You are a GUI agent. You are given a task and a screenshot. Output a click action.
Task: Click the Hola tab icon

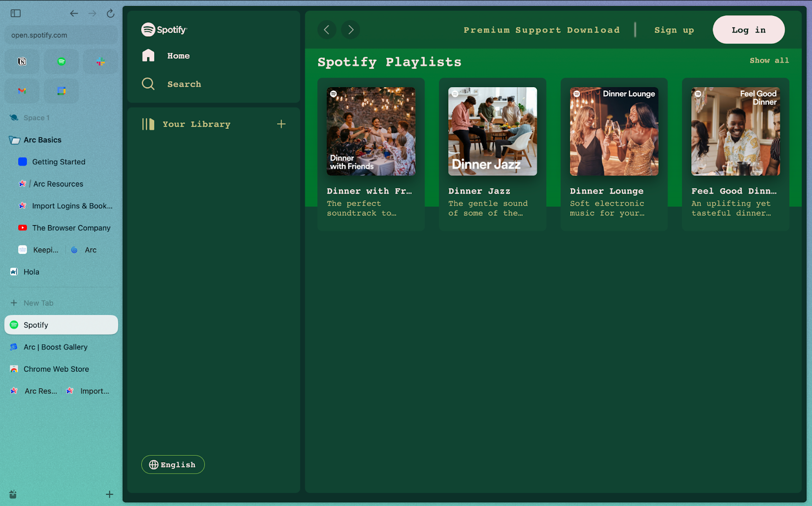click(14, 272)
